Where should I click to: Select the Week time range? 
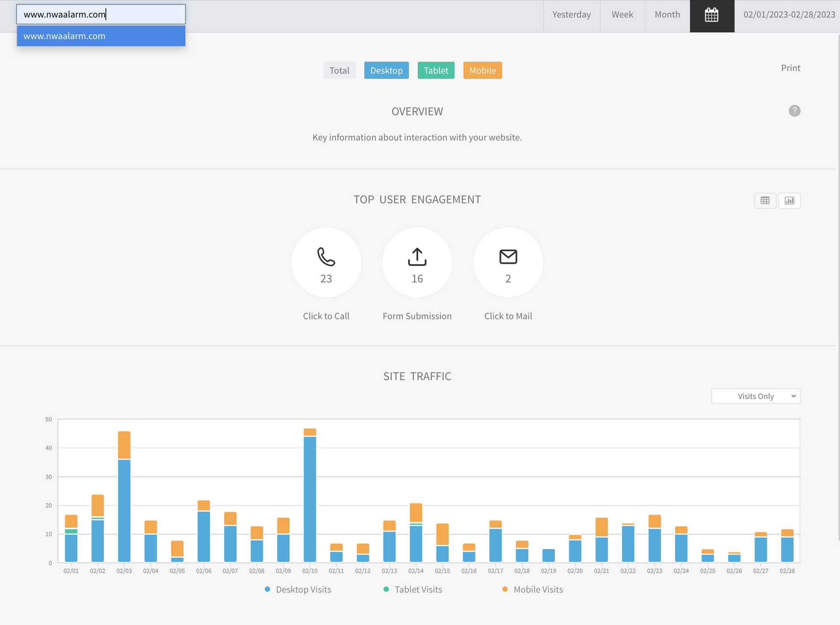[622, 14]
